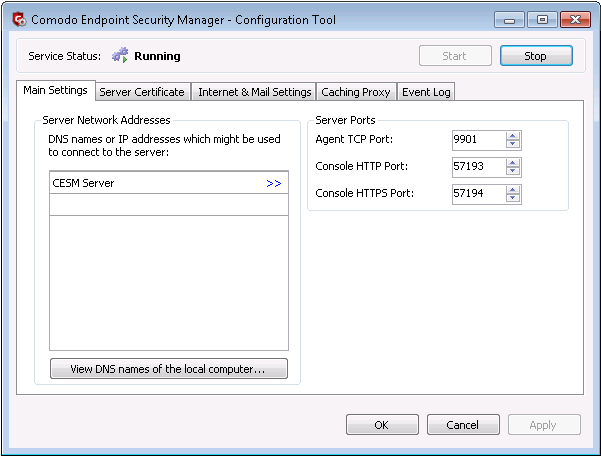Click the Comodo shield icon in title bar
The height and width of the screenshot is (457, 601).
(19, 20)
